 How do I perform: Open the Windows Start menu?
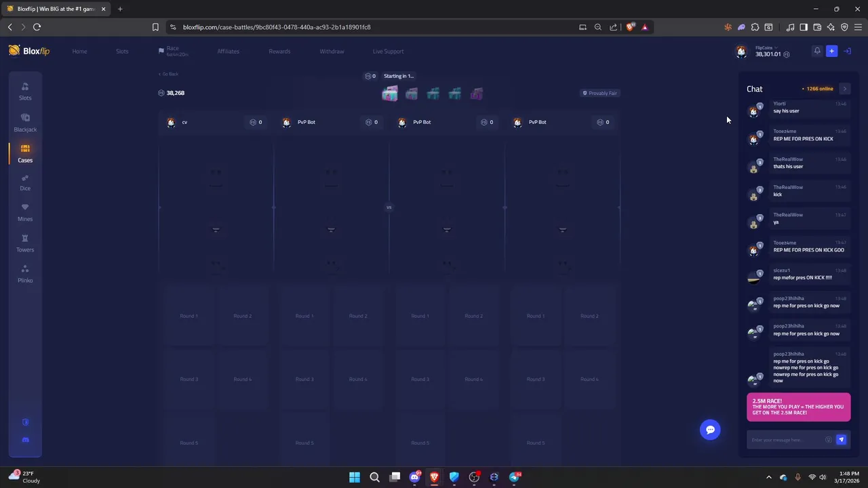[355, 477]
